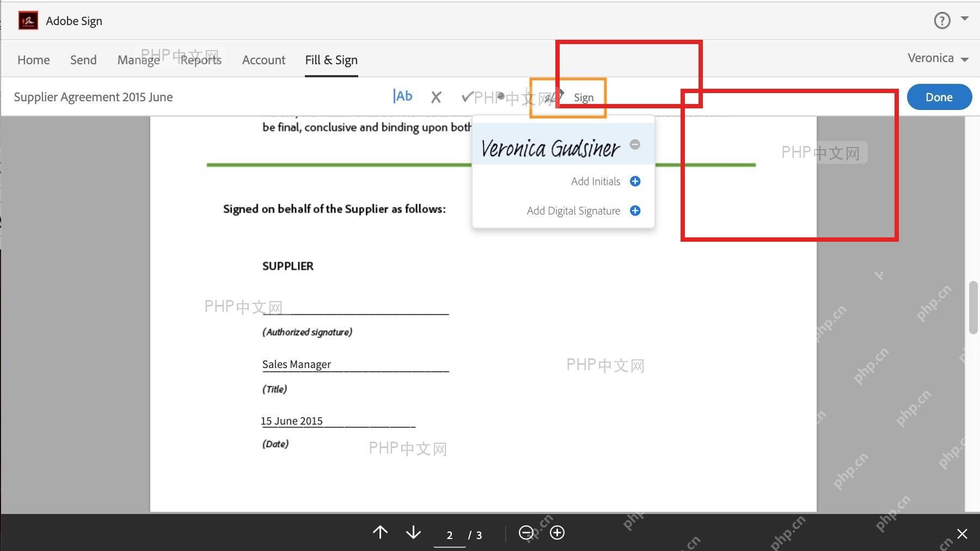980x551 pixels.
Task: Go to the previous page with up arrow
Action: point(380,532)
